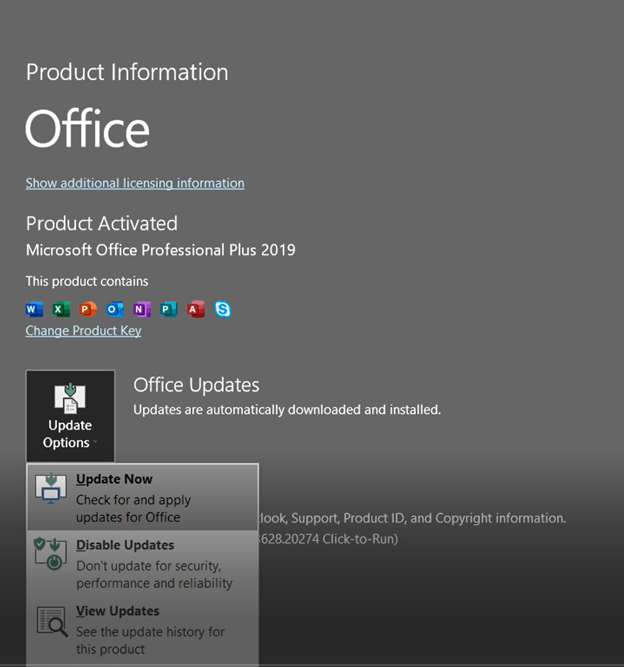Select 'Support, Product ID, and Copyright information' text
Image resolution: width=624 pixels, height=667 pixels.
(x=428, y=518)
